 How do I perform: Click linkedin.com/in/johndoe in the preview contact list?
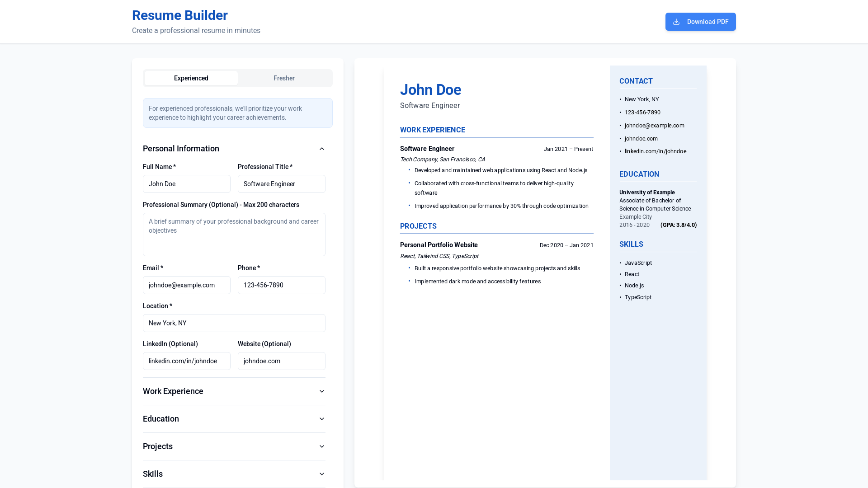click(655, 151)
